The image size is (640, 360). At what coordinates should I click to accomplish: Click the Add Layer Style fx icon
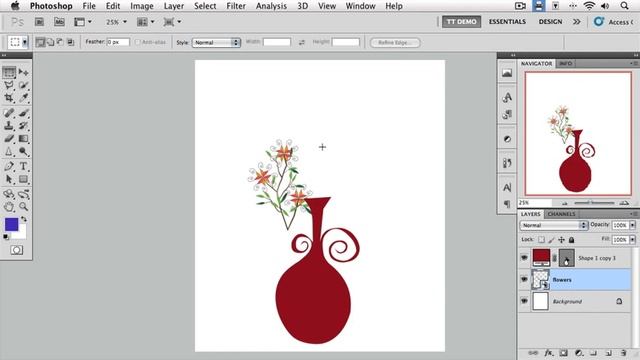coord(549,353)
